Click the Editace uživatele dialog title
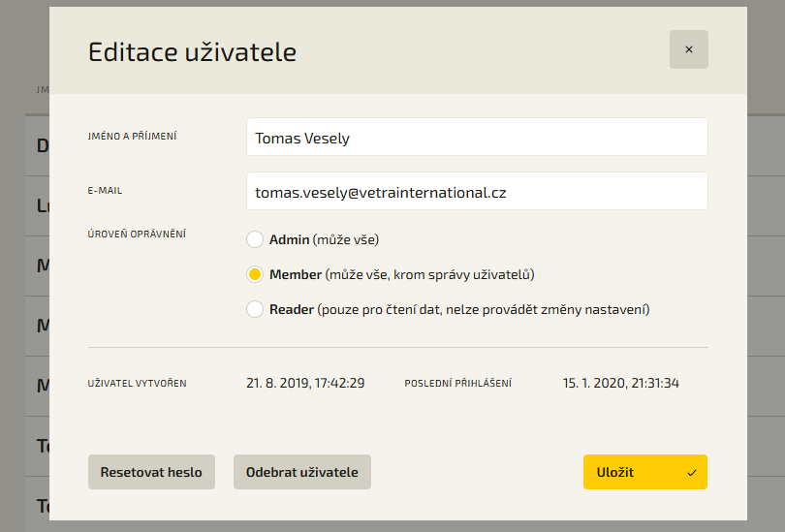The image size is (785, 532). pyautogui.click(x=192, y=52)
